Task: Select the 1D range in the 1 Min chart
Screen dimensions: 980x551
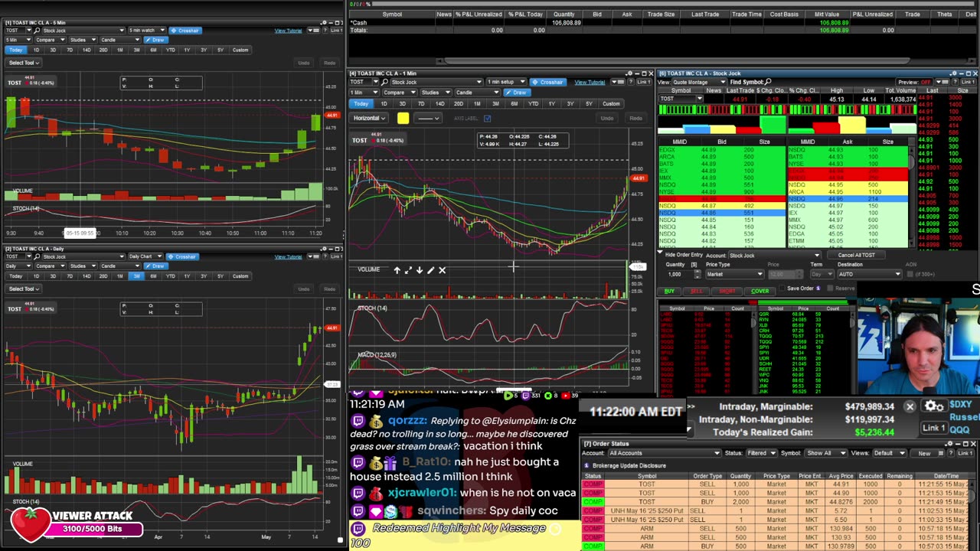Action: tap(384, 104)
